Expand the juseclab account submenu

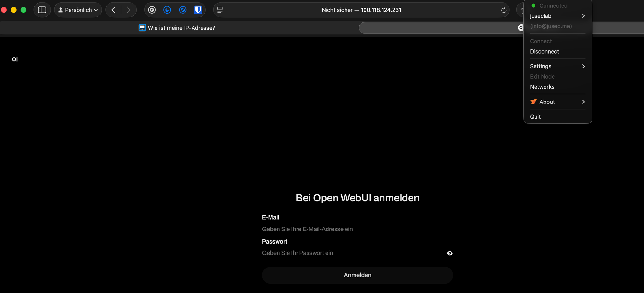click(557, 16)
